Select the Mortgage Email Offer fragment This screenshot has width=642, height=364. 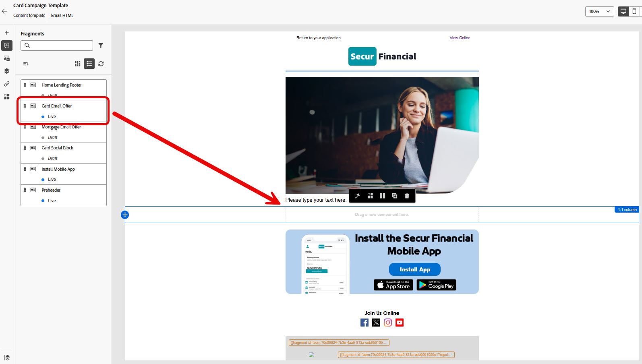pos(64,132)
